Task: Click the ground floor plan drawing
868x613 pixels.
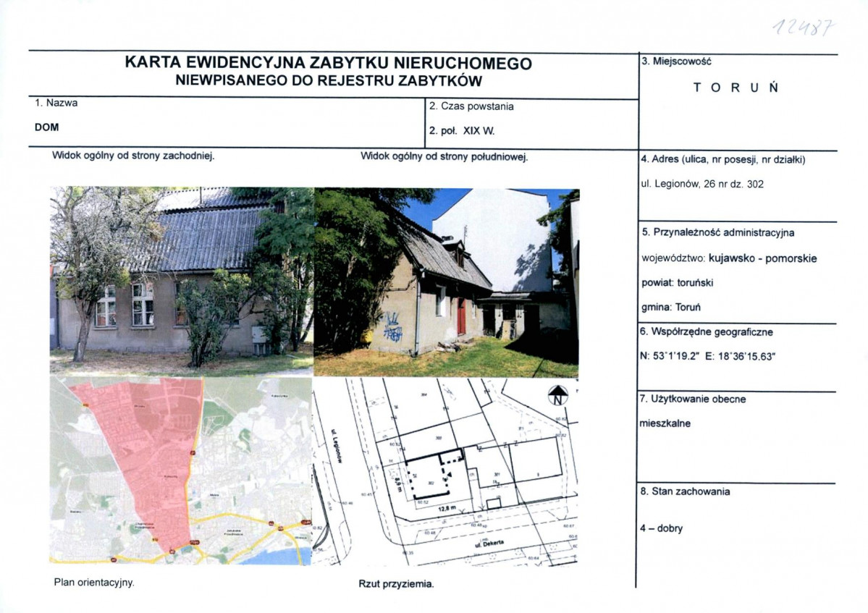Action: point(446,471)
